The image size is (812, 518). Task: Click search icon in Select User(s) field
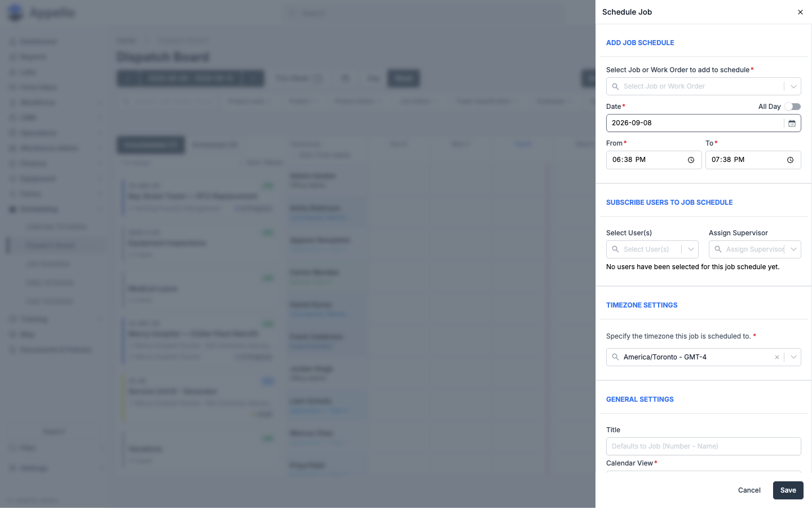point(615,249)
